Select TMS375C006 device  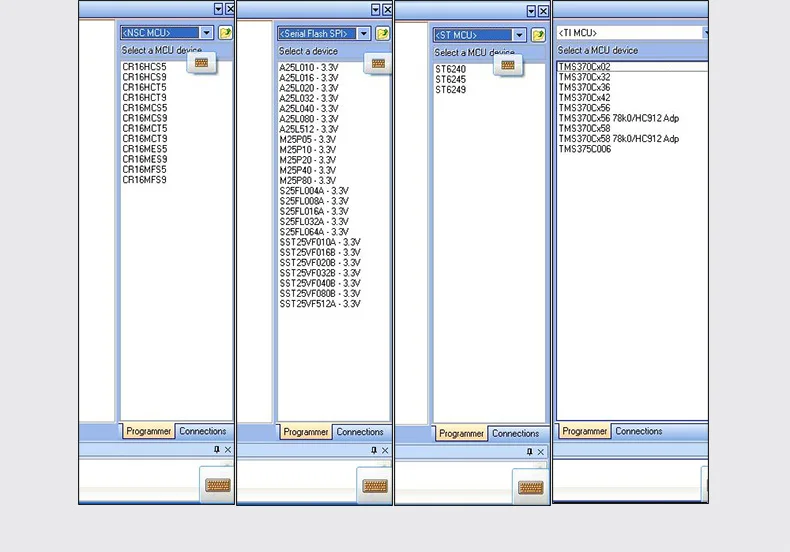point(584,149)
